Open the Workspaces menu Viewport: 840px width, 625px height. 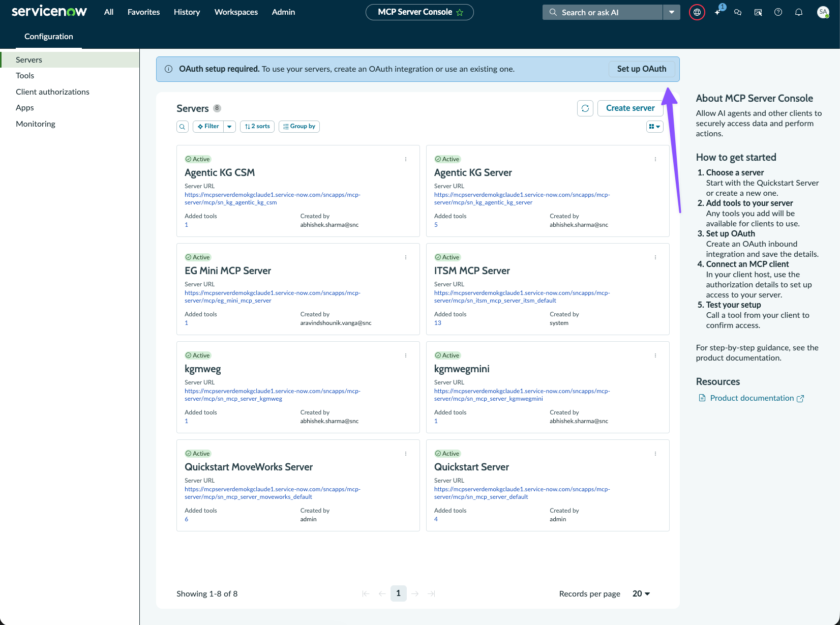[236, 12]
